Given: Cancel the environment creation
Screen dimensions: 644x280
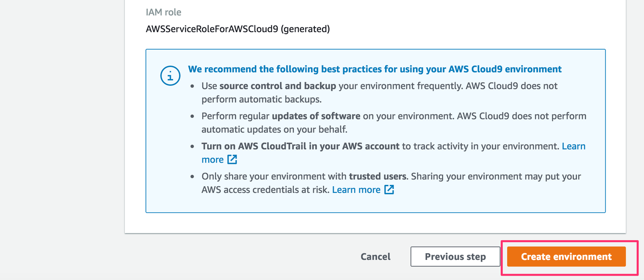Looking at the screenshot, I should click(x=375, y=257).
